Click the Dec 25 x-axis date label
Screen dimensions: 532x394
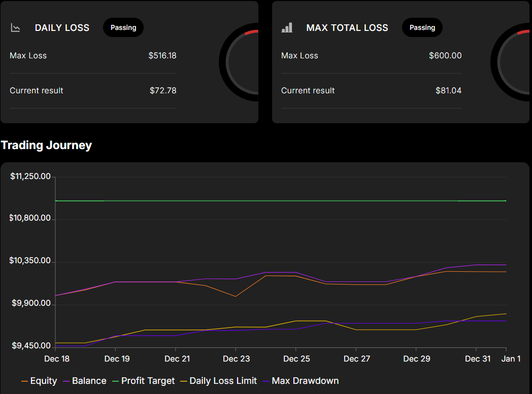[296, 359]
